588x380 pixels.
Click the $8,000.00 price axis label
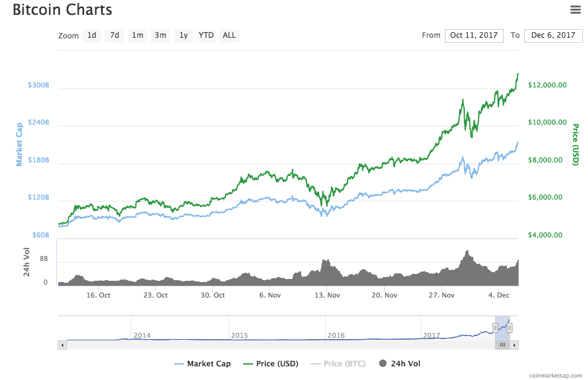point(545,160)
